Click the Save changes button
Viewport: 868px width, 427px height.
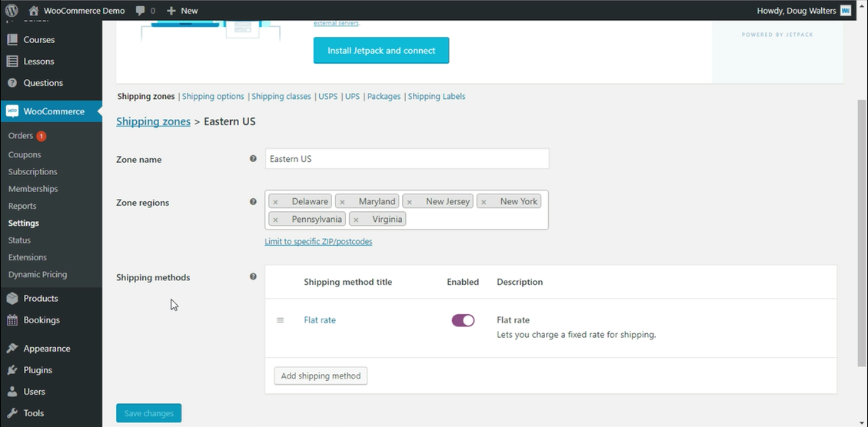[x=149, y=413]
